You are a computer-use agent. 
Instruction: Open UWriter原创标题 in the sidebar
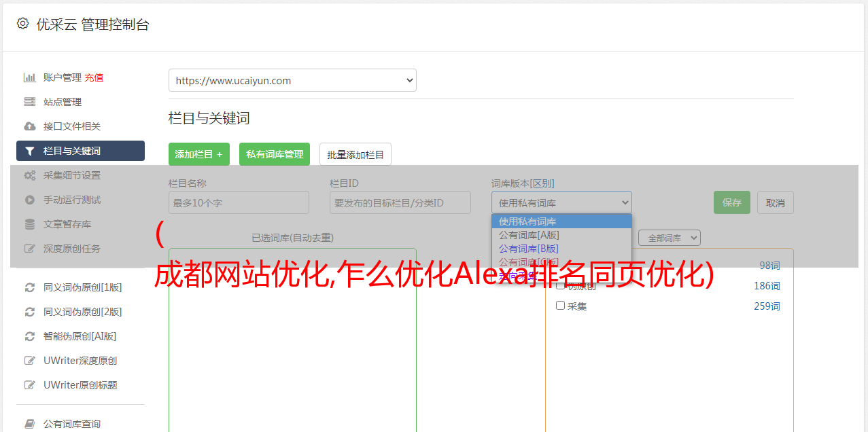(x=80, y=385)
